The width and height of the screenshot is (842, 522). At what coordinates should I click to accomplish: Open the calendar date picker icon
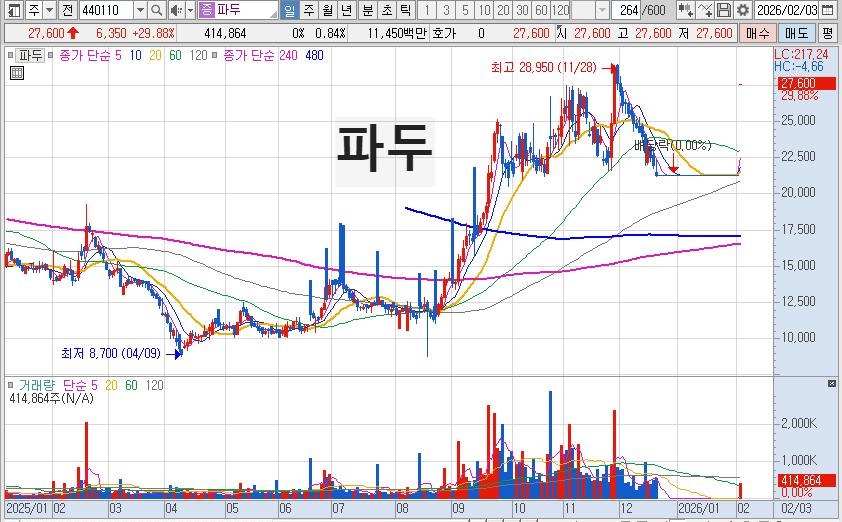(x=829, y=10)
